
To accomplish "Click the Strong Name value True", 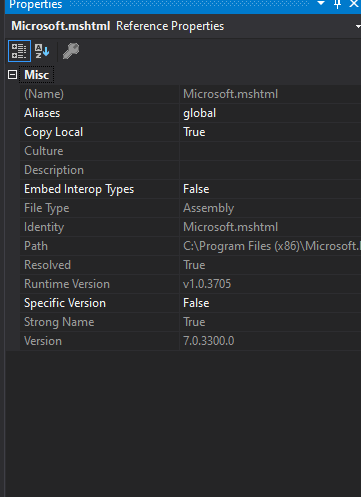I will 194,322.
